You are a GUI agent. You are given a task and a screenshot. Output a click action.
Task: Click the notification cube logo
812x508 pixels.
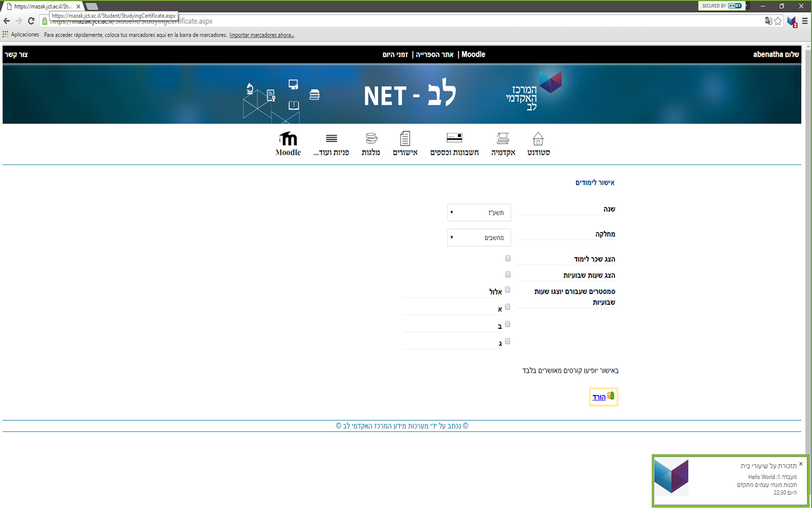coord(671,477)
